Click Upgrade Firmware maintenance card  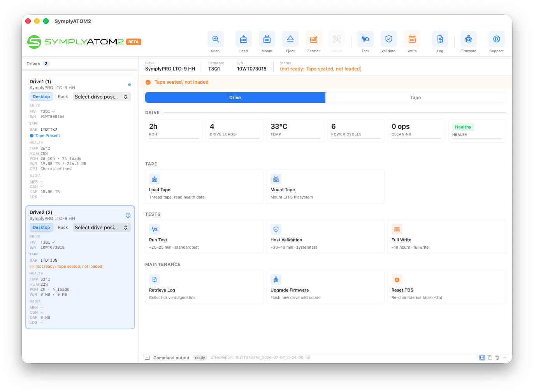pyautogui.click(x=325, y=287)
